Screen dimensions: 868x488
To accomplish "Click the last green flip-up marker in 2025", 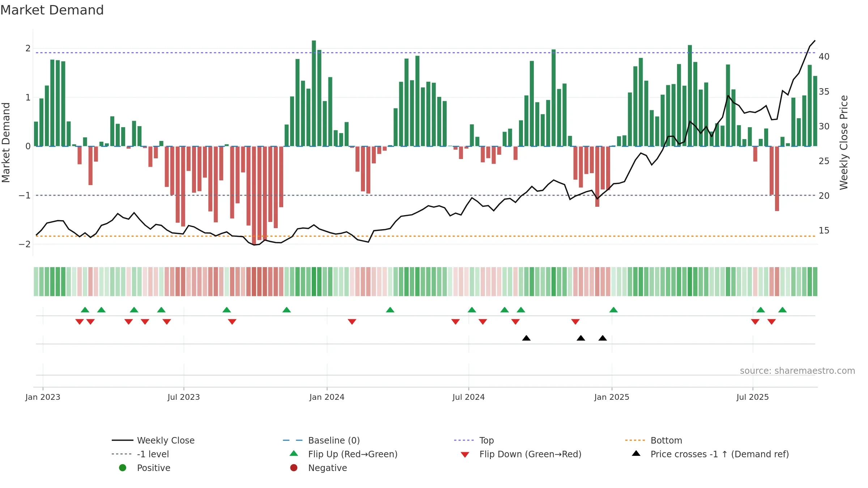I will tap(782, 310).
